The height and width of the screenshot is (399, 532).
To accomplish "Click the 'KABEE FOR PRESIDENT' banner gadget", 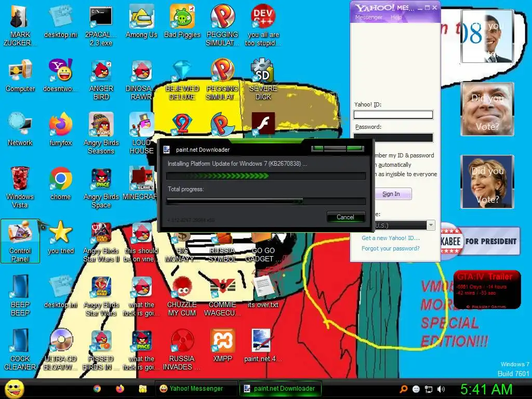I will click(480, 241).
